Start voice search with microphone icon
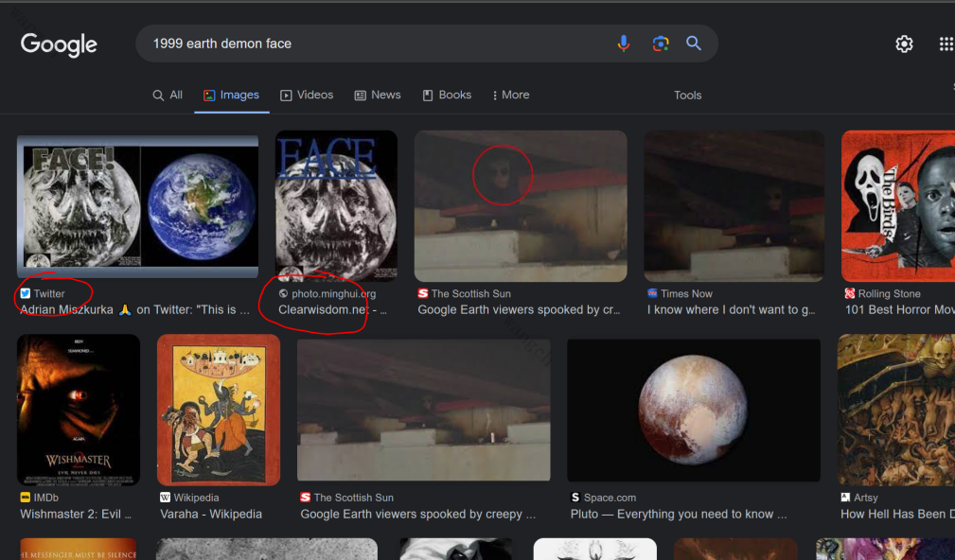Viewport: 955px width, 560px height. (623, 44)
